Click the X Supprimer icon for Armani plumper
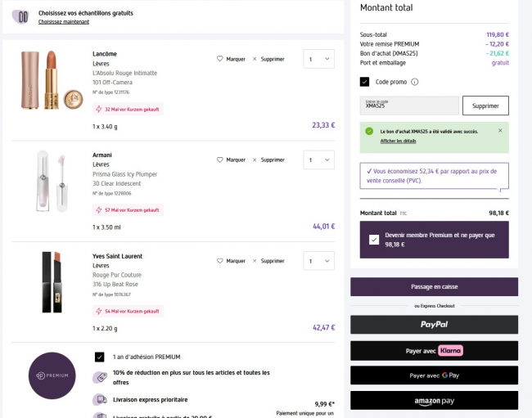Viewport: 532px width, 418px height. click(255, 160)
